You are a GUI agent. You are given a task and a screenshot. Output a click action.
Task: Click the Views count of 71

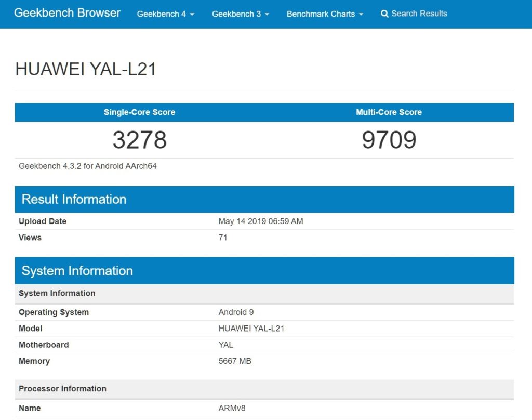(223, 238)
